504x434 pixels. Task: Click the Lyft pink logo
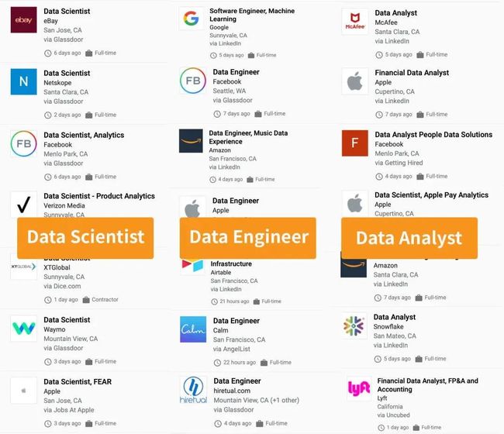[359, 388]
